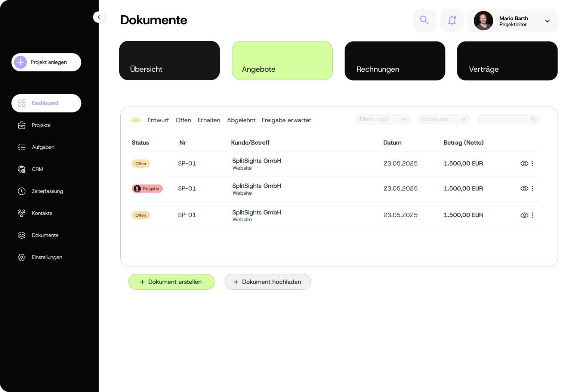Click the Dokument hochladen button
574x392 pixels.
point(268,282)
